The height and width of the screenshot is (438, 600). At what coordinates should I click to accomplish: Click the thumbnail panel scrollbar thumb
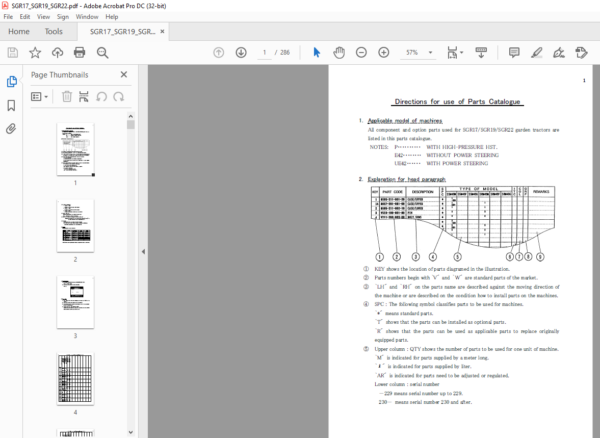pos(130,125)
